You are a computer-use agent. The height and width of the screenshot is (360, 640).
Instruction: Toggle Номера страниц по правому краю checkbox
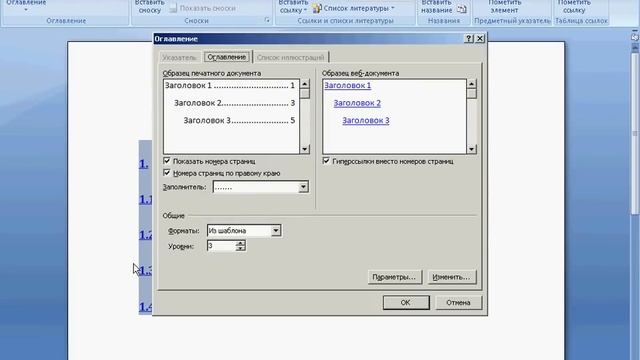coord(167,173)
